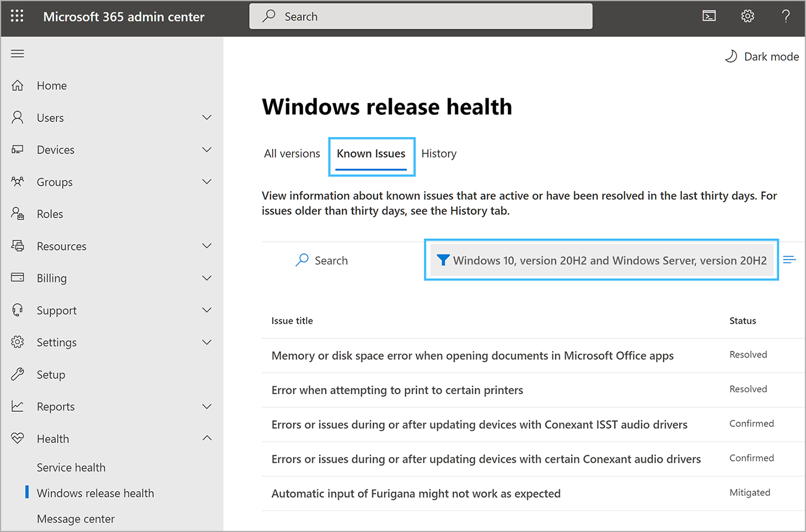Open help using the question mark icon
The image size is (806, 532).
coord(786,16)
